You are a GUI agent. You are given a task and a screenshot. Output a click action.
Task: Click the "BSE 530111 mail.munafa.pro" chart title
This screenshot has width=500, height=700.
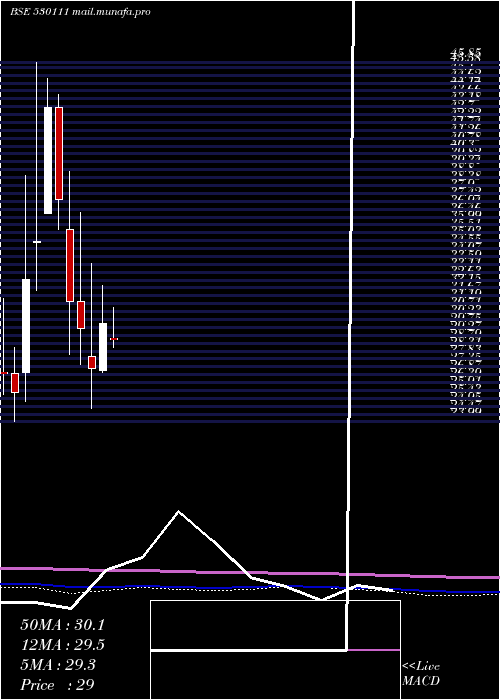[x=80, y=12]
